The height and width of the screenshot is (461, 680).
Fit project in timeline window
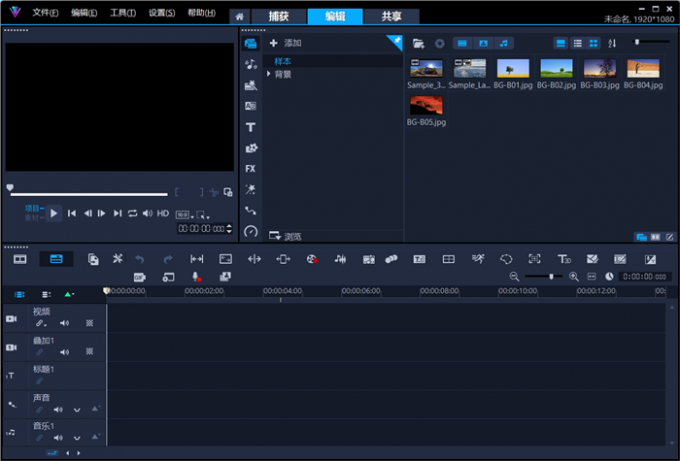[592, 277]
